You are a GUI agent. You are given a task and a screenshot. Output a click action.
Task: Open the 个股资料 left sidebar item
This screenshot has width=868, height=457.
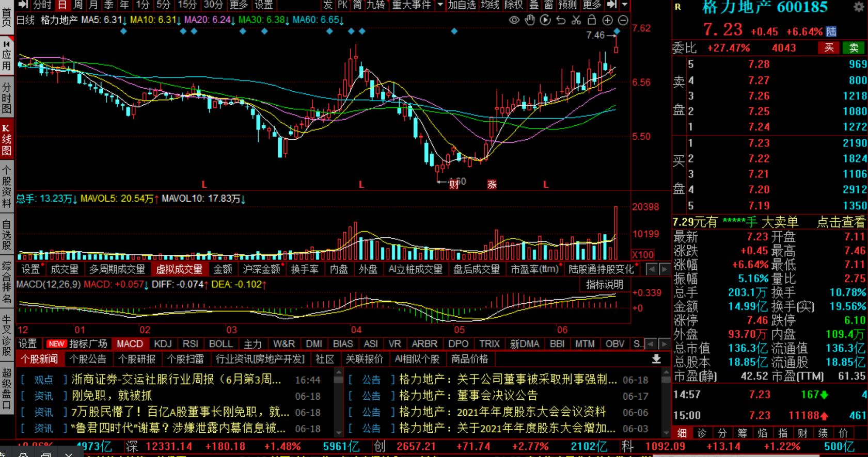7,187
